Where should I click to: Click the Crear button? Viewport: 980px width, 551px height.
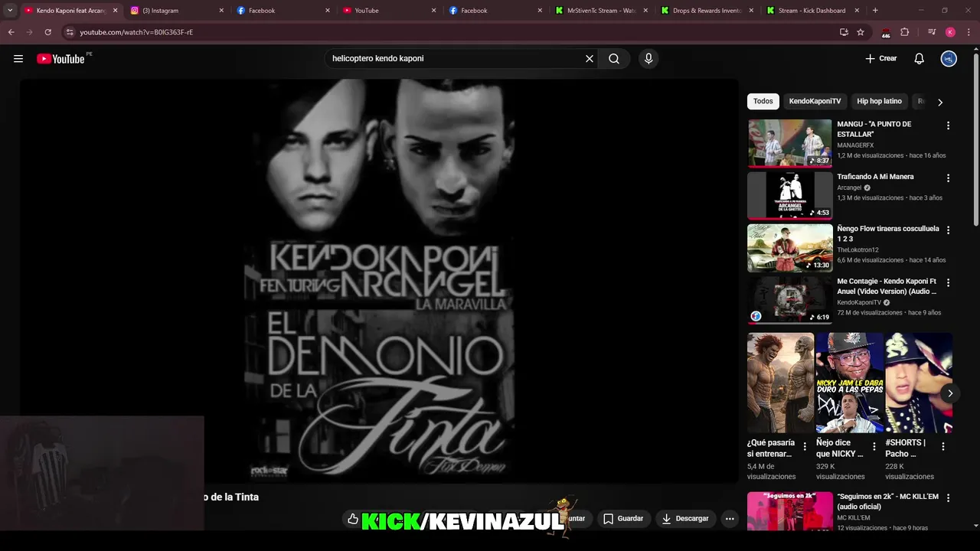(x=881, y=59)
